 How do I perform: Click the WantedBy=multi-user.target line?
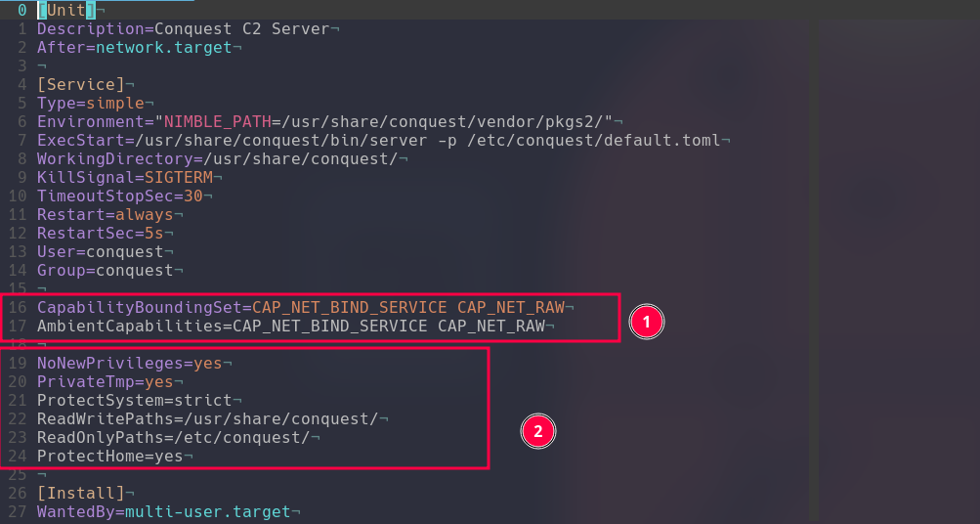(163, 511)
